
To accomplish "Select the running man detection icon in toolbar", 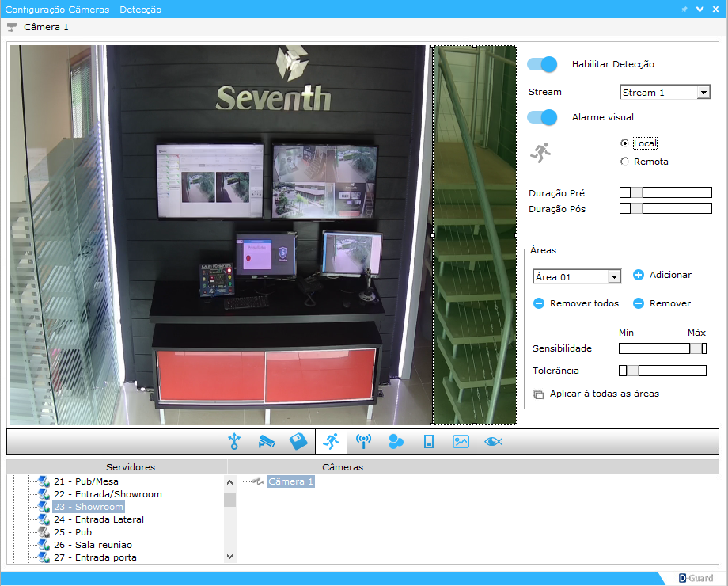I will click(331, 442).
